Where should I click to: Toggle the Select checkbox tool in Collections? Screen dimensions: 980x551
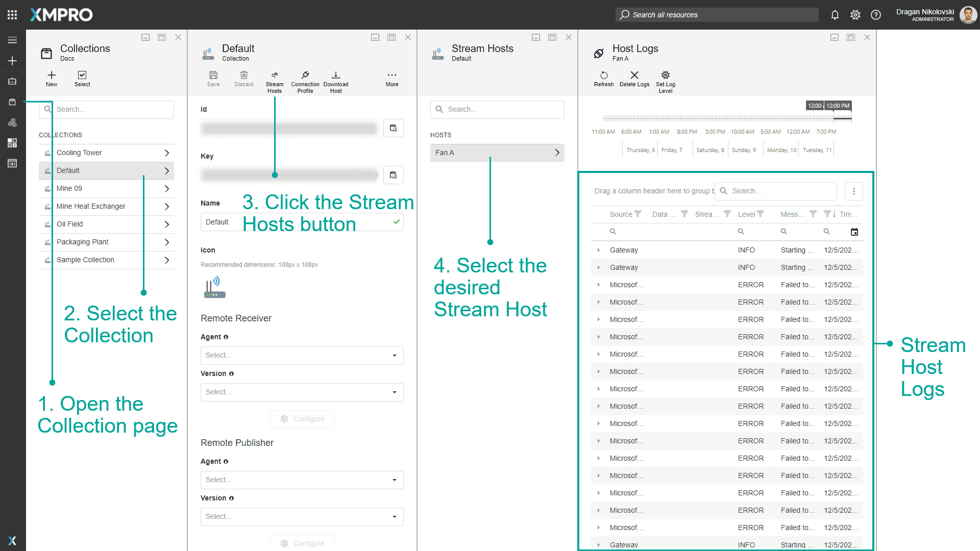(82, 76)
